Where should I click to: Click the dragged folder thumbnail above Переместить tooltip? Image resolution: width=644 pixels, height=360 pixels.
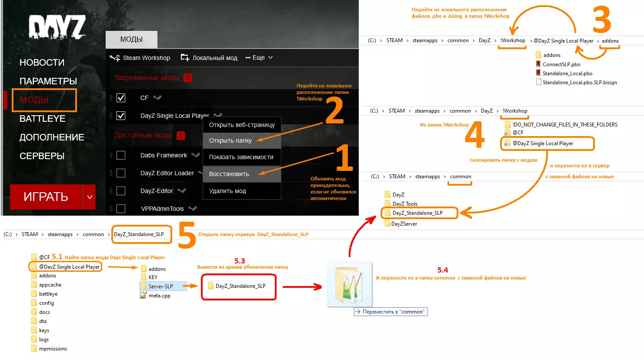[x=350, y=284]
